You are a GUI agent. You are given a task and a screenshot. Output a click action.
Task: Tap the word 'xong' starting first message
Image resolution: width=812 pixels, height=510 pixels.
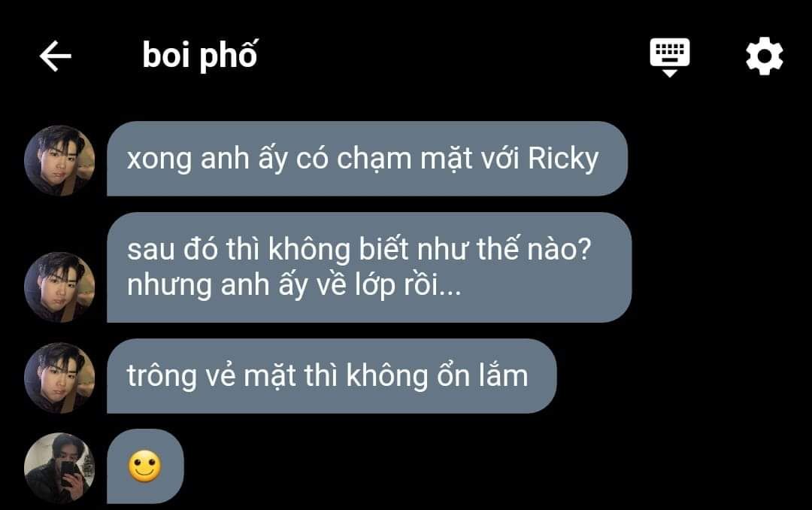(x=159, y=159)
